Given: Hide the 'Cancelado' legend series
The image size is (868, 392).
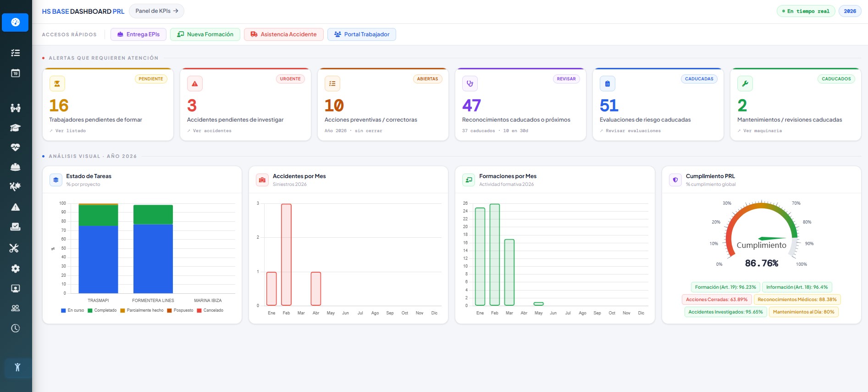Looking at the screenshot, I should point(210,311).
